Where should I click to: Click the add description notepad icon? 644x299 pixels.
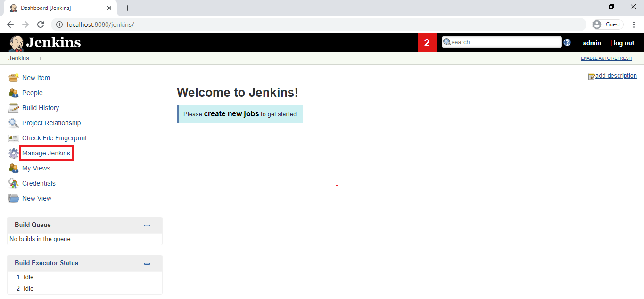pos(592,76)
